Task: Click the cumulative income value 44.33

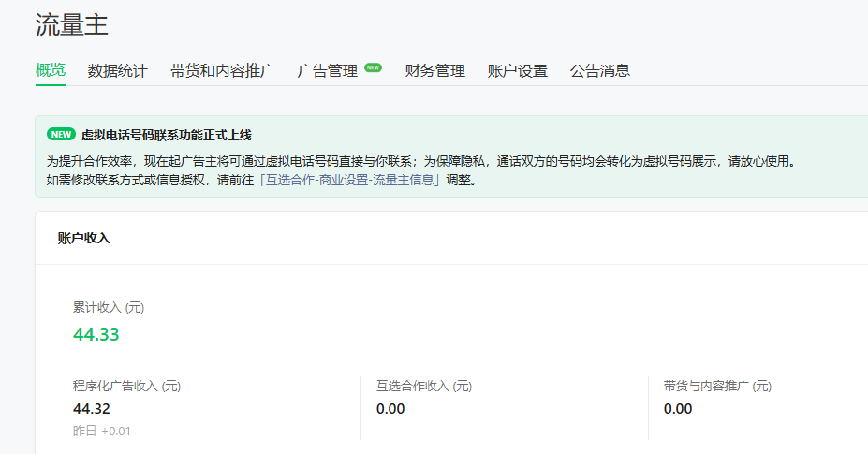Action: click(x=96, y=334)
